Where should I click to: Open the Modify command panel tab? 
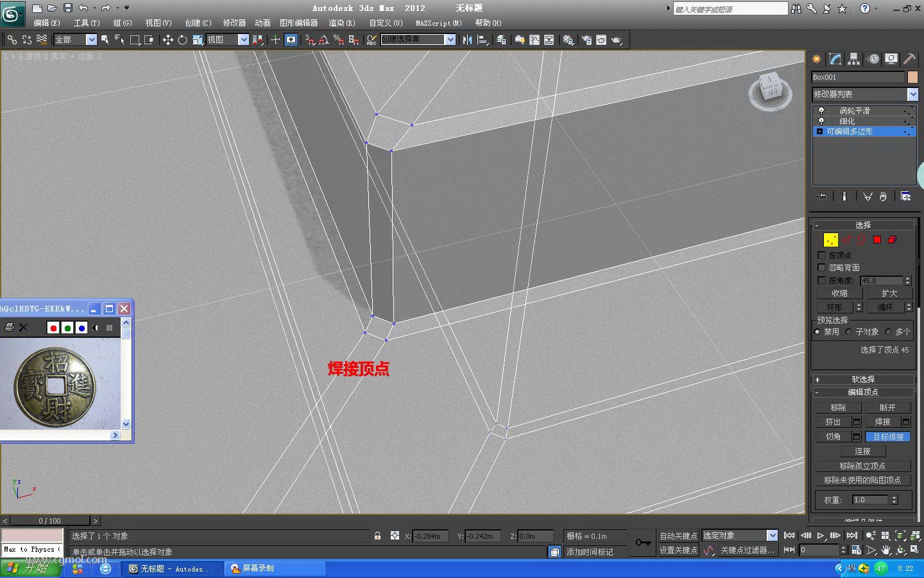[835, 59]
